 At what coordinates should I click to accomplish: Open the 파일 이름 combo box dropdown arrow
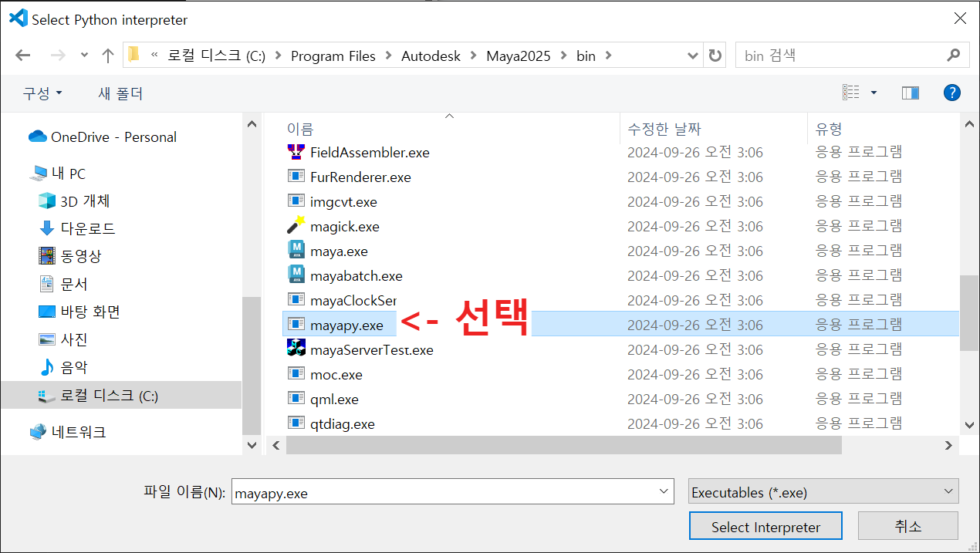coord(664,492)
